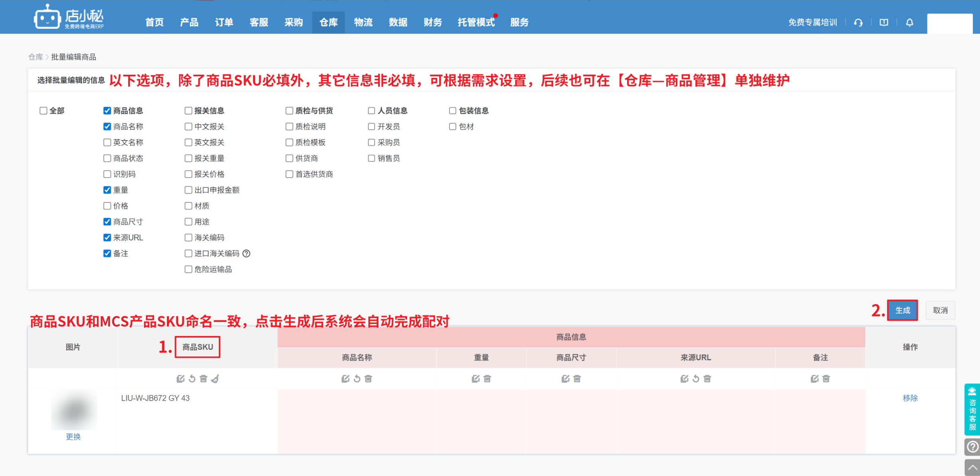The width and height of the screenshot is (980, 476).
Task: Click the 移除 link in product row
Action: (x=910, y=398)
